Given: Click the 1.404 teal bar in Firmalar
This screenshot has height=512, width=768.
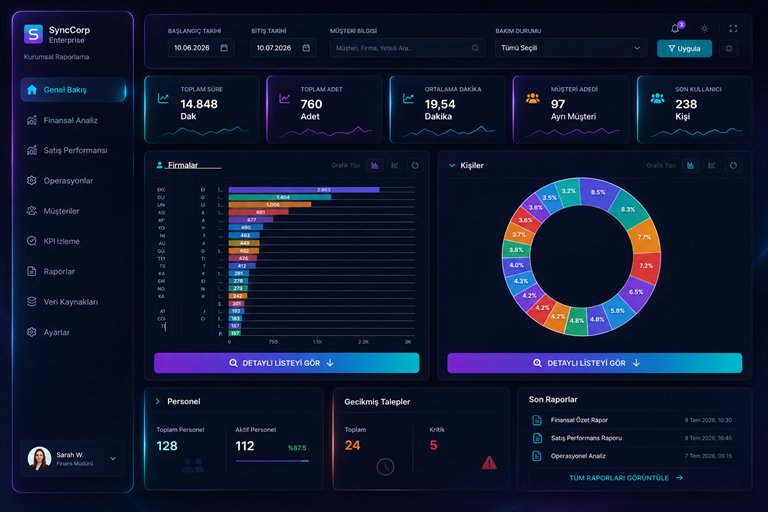Looking at the screenshot, I should coord(280,197).
